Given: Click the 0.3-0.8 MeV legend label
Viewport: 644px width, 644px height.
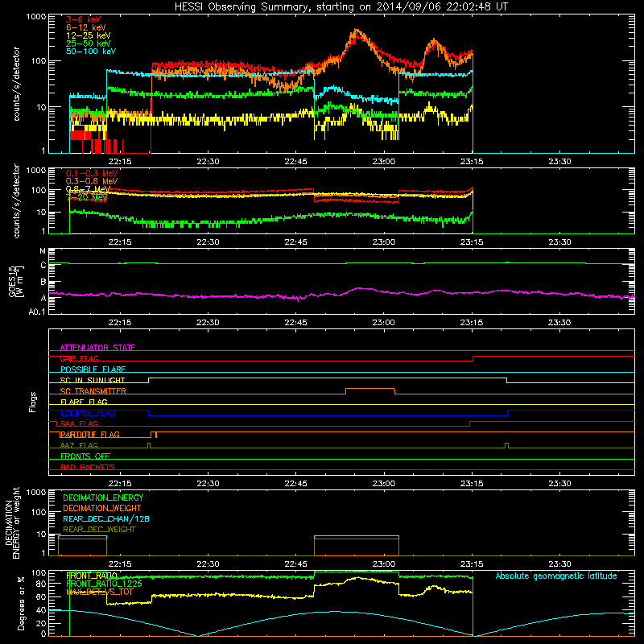Looking at the screenshot, I should tap(92, 181).
